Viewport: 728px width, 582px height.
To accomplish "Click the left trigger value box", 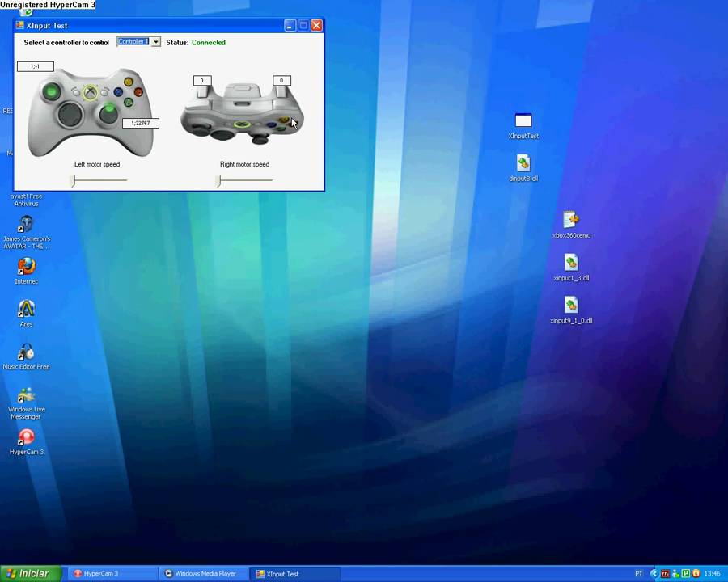I will click(202, 80).
